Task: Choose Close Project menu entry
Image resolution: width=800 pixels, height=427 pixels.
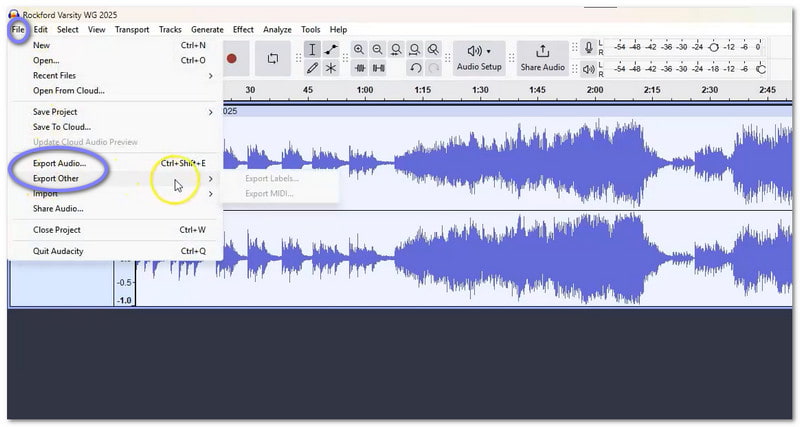Action: [117, 230]
